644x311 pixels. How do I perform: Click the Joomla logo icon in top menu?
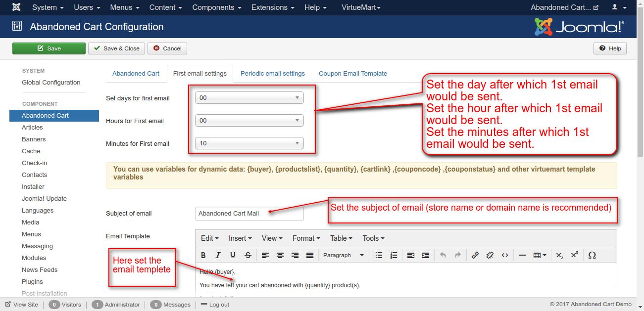[16, 7]
